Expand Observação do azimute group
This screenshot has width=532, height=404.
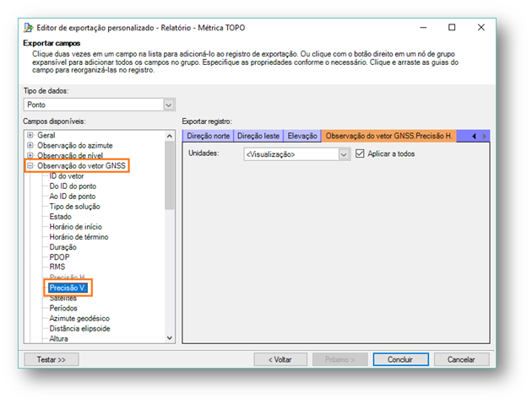tap(31, 145)
